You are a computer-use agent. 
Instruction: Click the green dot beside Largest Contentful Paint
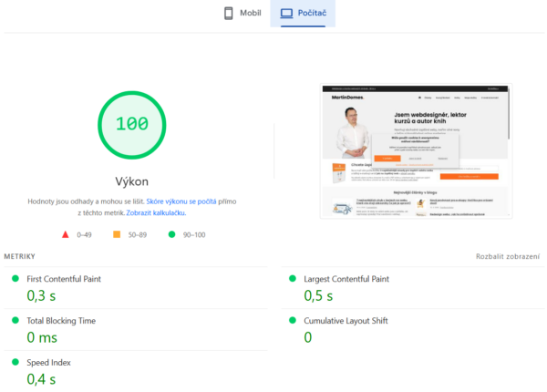(x=293, y=278)
